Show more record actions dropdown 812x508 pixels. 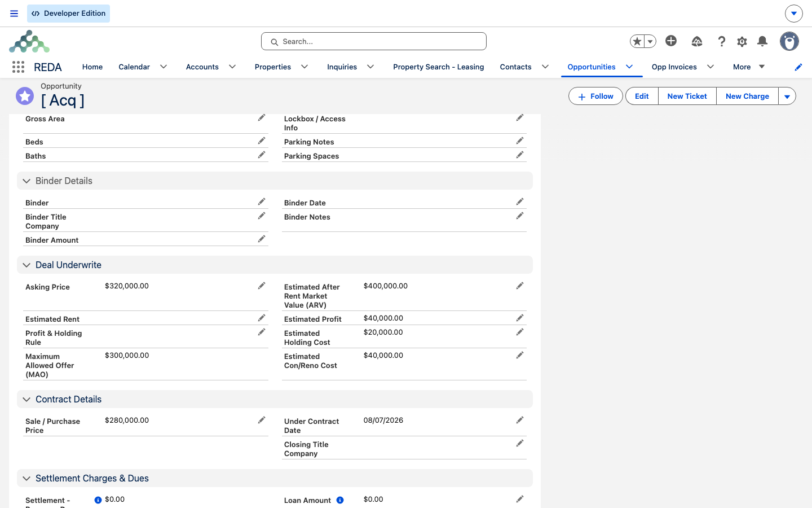tap(787, 97)
